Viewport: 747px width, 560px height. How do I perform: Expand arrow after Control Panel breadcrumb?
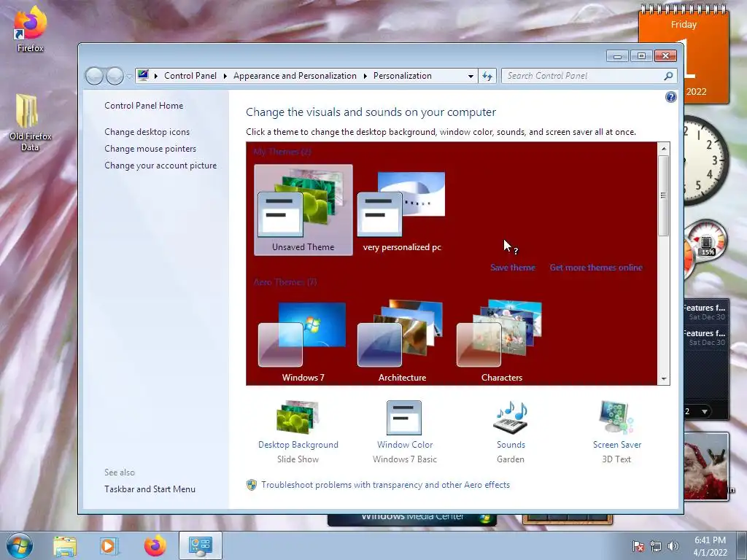[225, 76]
